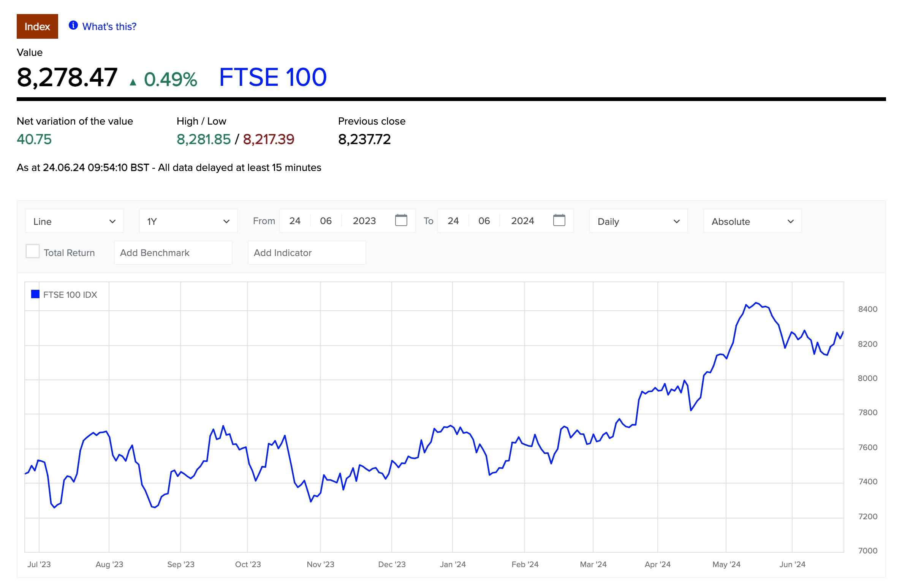902x588 pixels.
Task: Open the 1Y period dropdown
Action: (188, 221)
